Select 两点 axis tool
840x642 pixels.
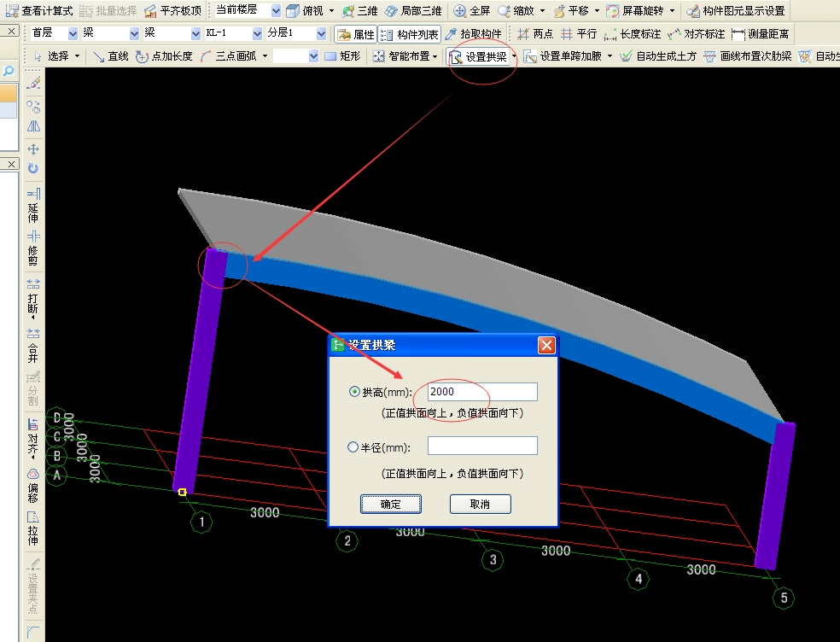(534, 34)
